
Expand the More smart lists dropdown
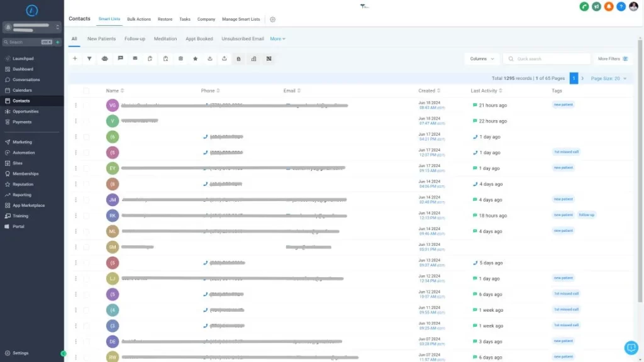pos(277,39)
